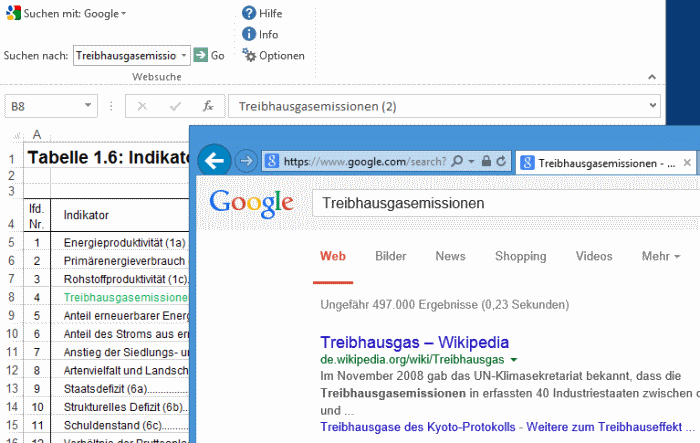This screenshot has width=700, height=443.
Task: Select the cell 'Rohstoffproduktivität (1c)'
Action: 125,279
